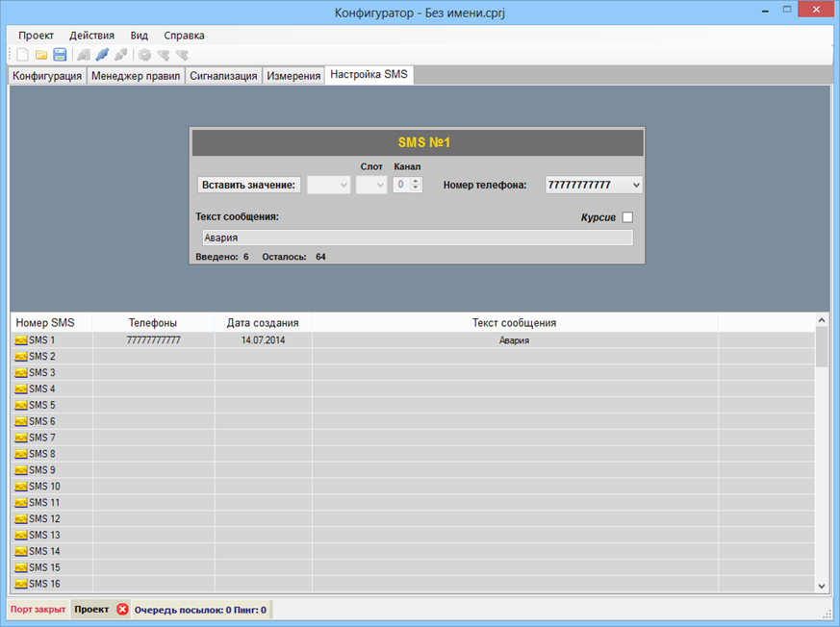Select the SMS 15 row label

pos(44,567)
